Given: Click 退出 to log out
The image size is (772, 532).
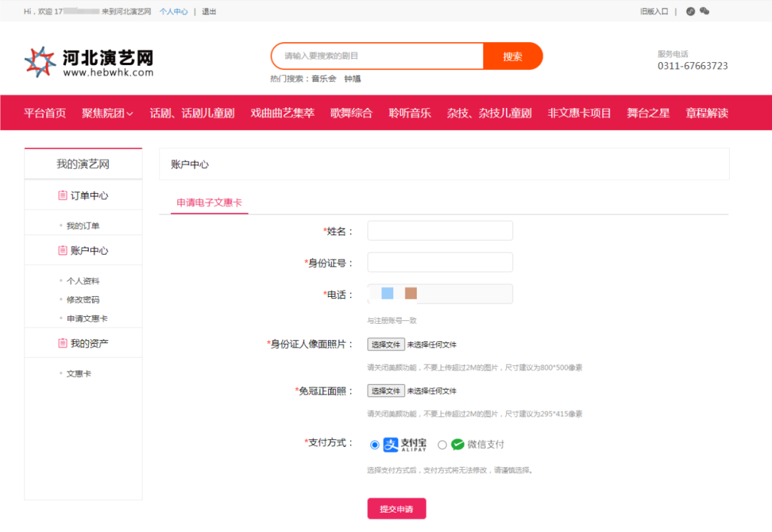Looking at the screenshot, I should coord(208,11).
